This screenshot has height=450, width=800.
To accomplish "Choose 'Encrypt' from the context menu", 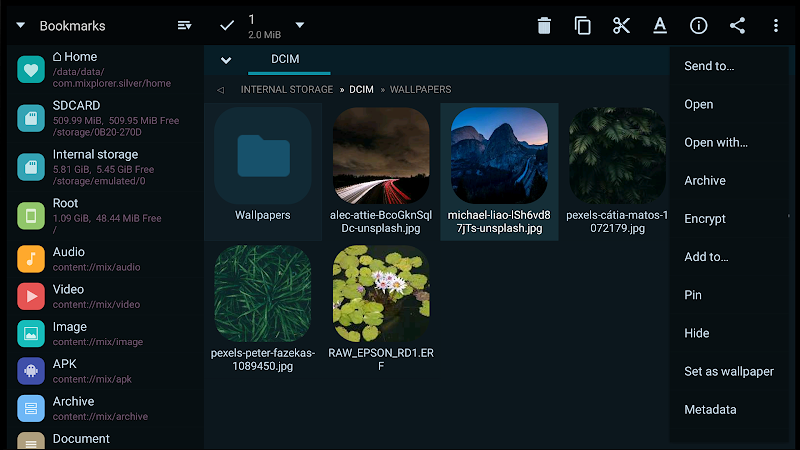I will (705, 219).
